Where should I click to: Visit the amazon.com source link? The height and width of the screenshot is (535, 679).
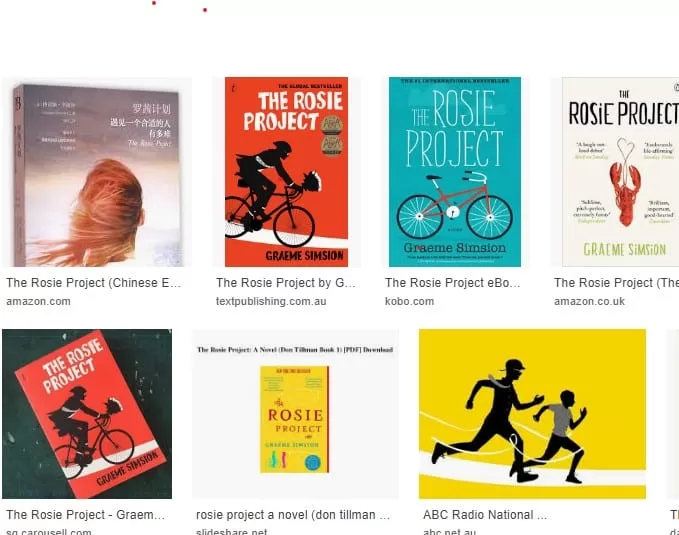38,302
